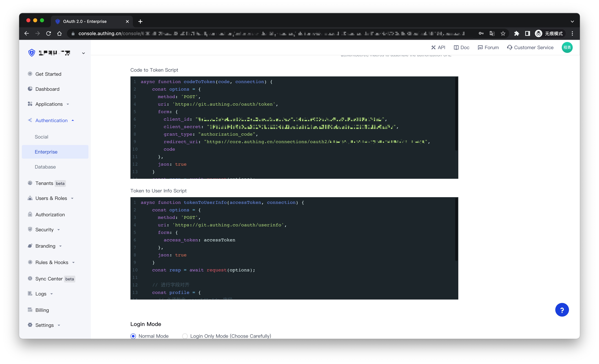This screenshot has width=599, height=364.
Task: Select the Normal Mode radio button
Action: click(x=133, y=336)
